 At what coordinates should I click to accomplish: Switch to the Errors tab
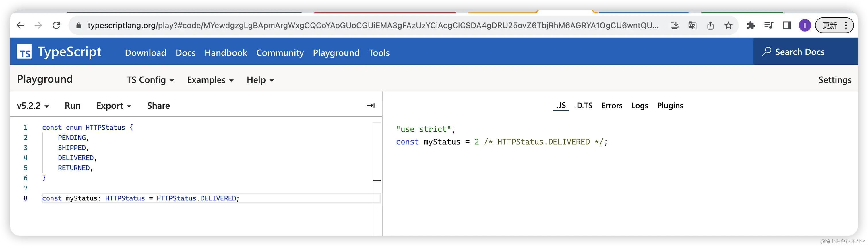612,105
